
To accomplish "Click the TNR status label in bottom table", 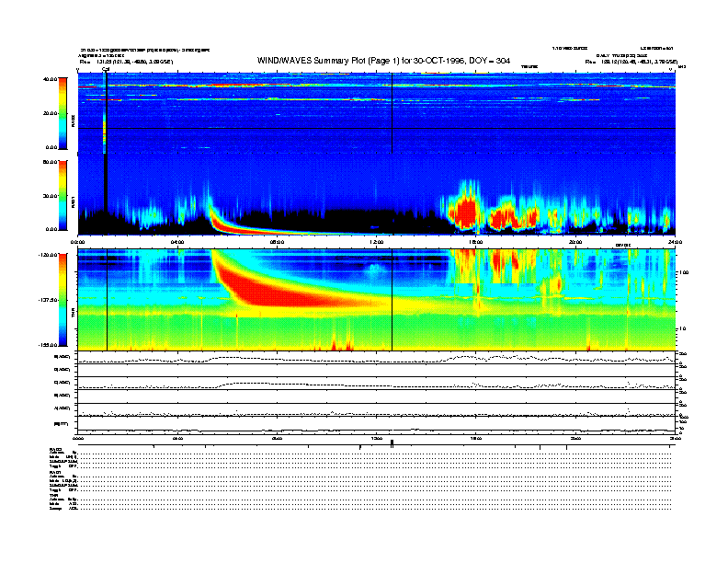I will 54,495.
